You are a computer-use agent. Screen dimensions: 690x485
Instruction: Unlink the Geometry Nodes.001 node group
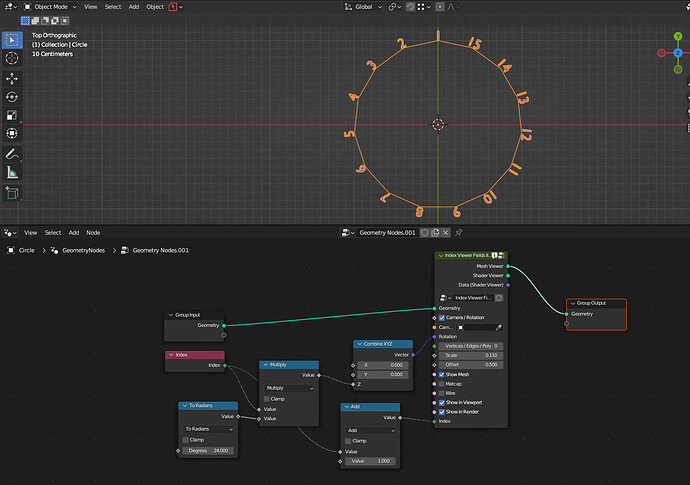coord(445,232)
